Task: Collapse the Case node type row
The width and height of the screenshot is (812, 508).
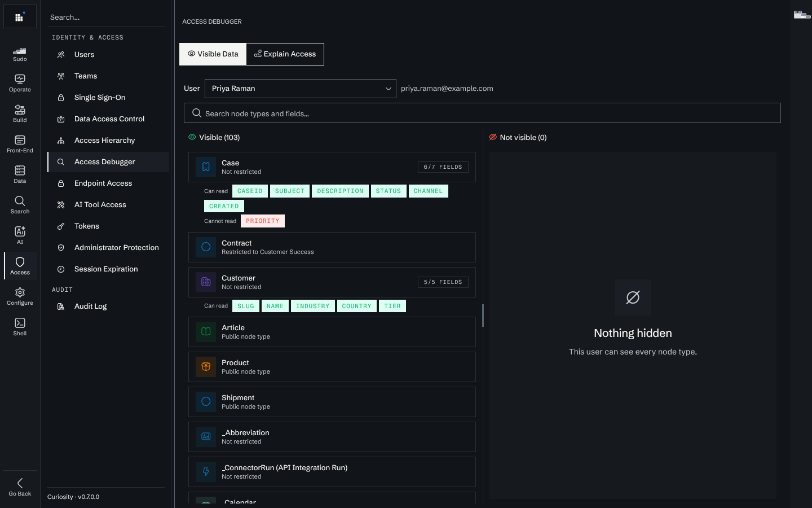Action: 332,167
